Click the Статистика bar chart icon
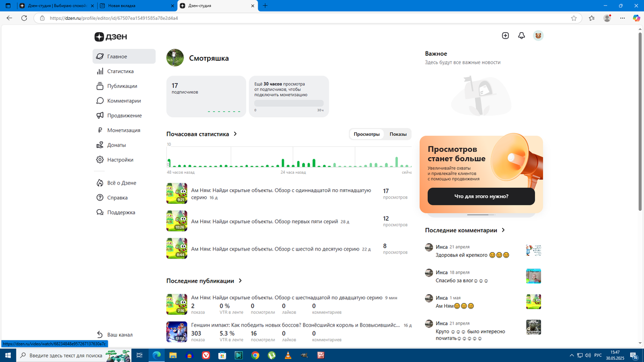The width and height of the screenshot is (644, 362). tap(100, 71)
